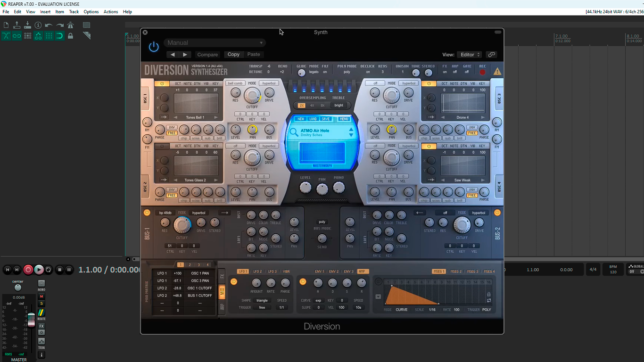Click the plugin bypass power icon
644x362 pixels.
coord(154,47)
